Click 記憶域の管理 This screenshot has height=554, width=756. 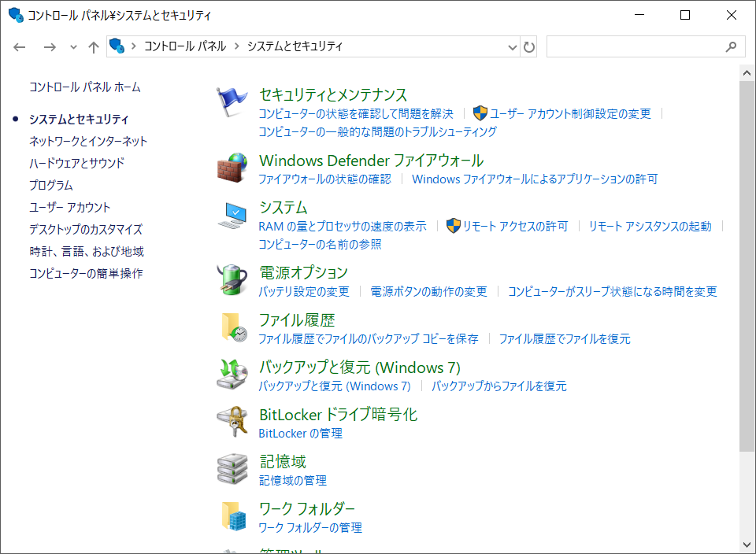click(293, 480)
